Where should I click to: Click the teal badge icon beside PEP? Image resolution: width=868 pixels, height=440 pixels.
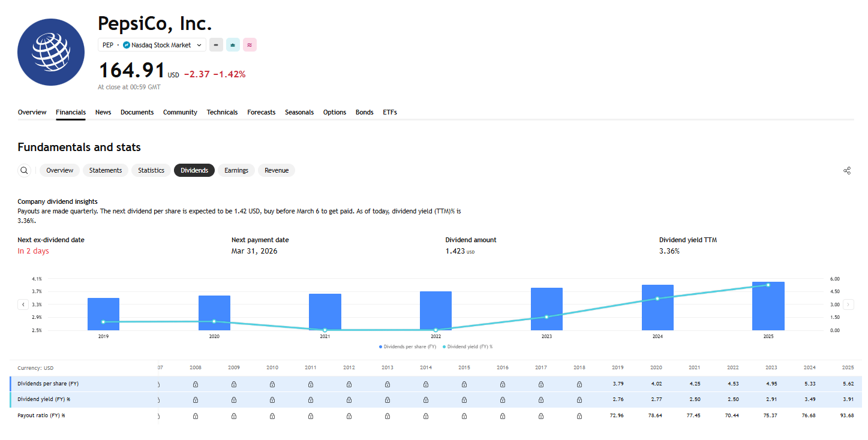(x=233, y=45)
